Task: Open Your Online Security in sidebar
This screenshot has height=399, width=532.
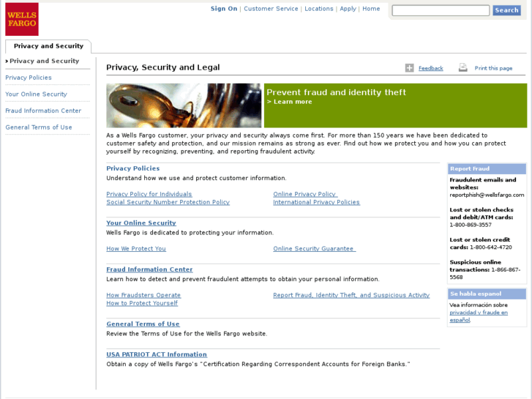Action: 37,94
